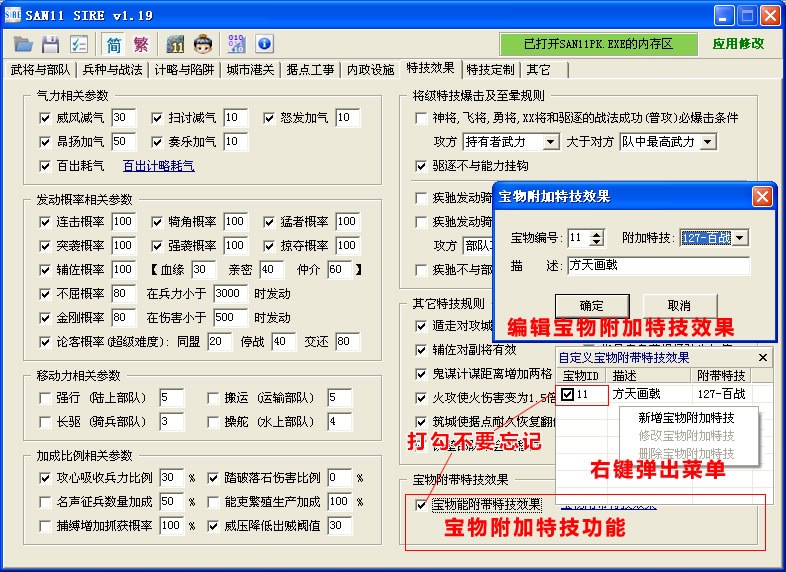The height and width of the screenshot is (572, 786).
Task: Click the 百出计略耗气 link
Action: click(158, 166)
